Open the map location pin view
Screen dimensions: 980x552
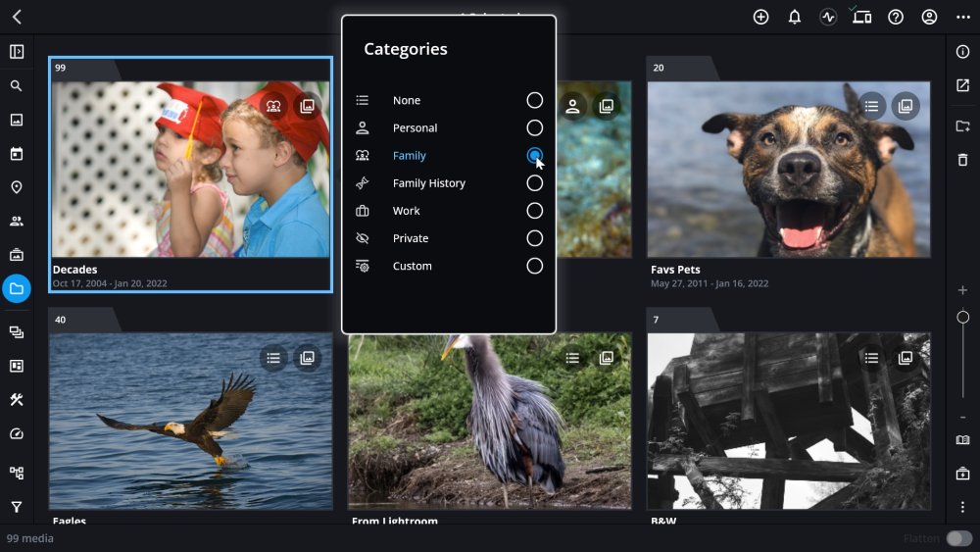pyautogui.click(x=17, y=187)
